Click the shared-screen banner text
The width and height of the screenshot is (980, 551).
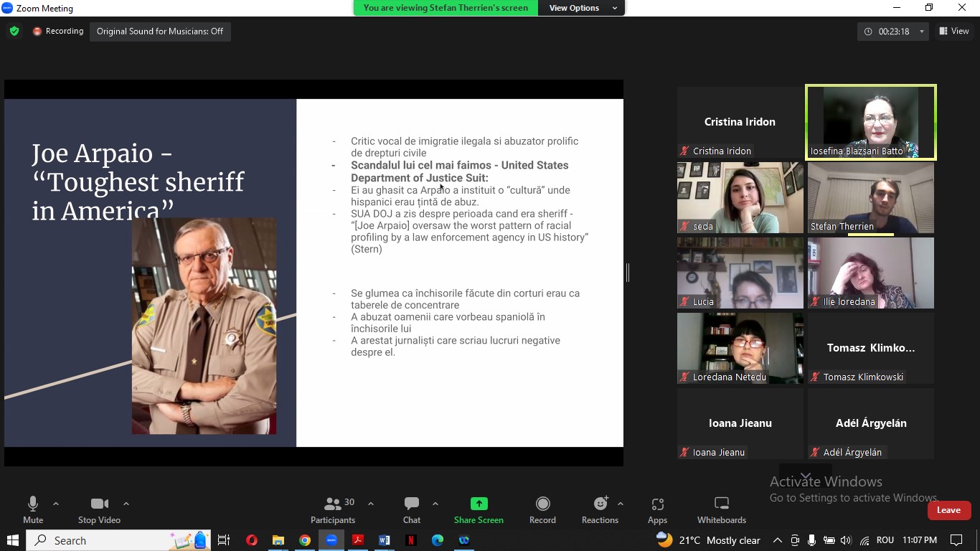[x=446, y=8]
